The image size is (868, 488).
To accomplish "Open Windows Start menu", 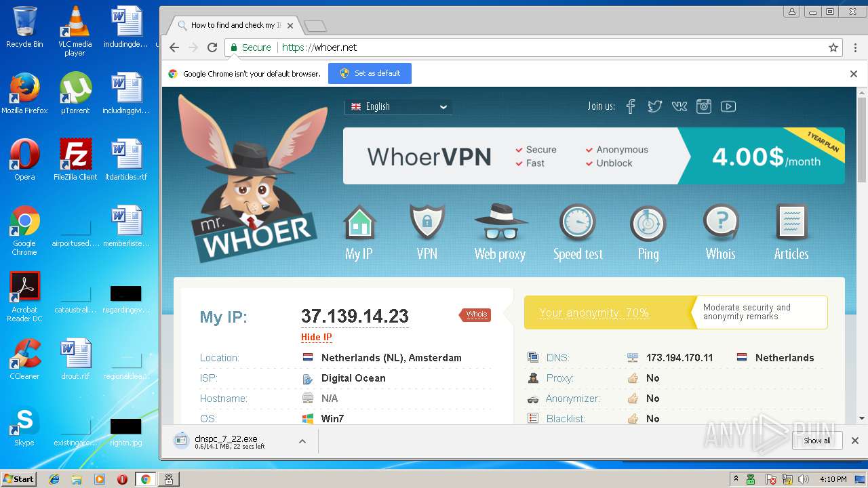I will point(18,479).
